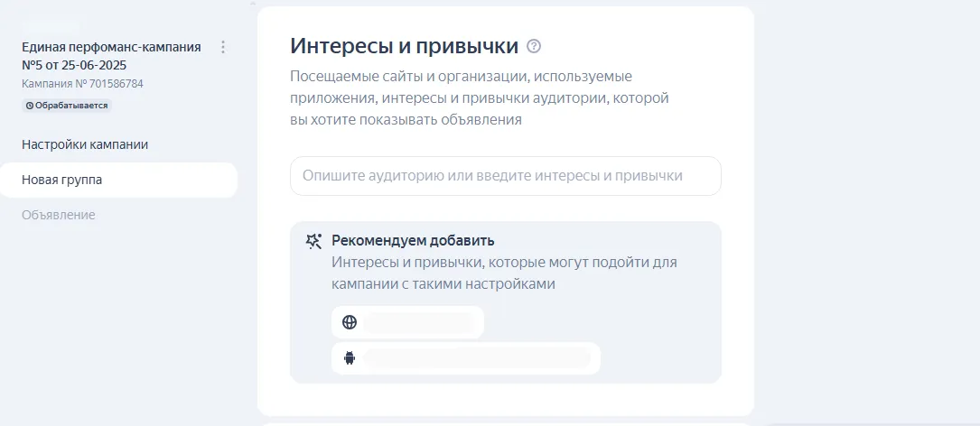Open the three-dot menu beside campaign title
The image size is (980, 426).
point(223,47)
